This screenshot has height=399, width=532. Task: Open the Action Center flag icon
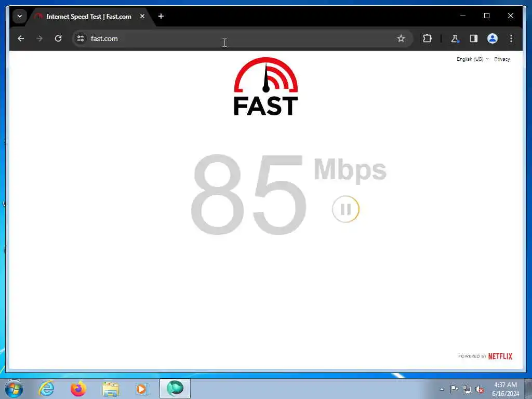click(x=454, y=389)
